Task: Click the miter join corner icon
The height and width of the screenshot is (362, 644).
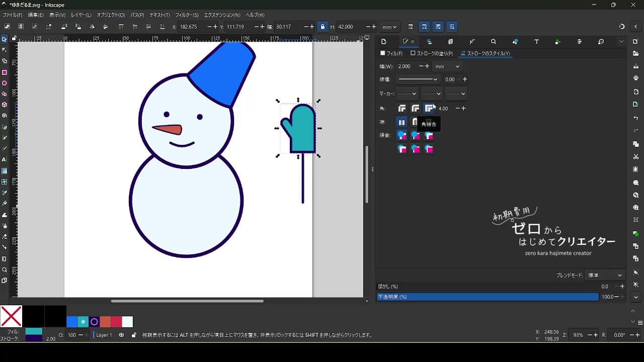Action: [x=429, y=109]
